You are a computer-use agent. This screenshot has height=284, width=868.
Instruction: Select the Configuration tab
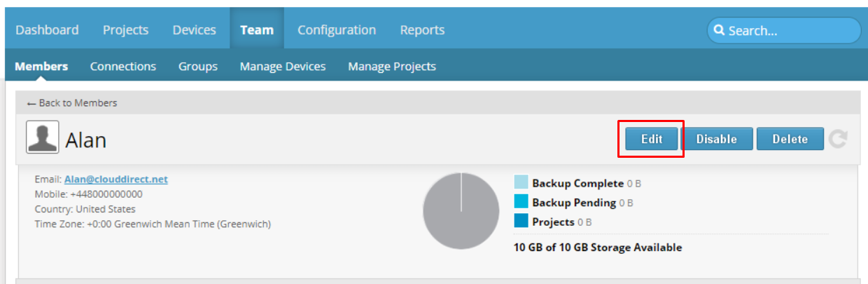pos(337,30)
